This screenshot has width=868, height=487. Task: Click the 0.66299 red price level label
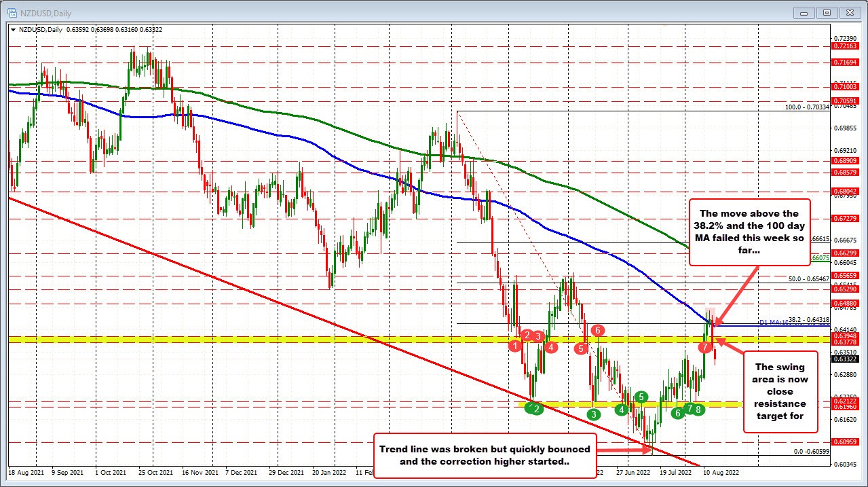click(844, 253)
